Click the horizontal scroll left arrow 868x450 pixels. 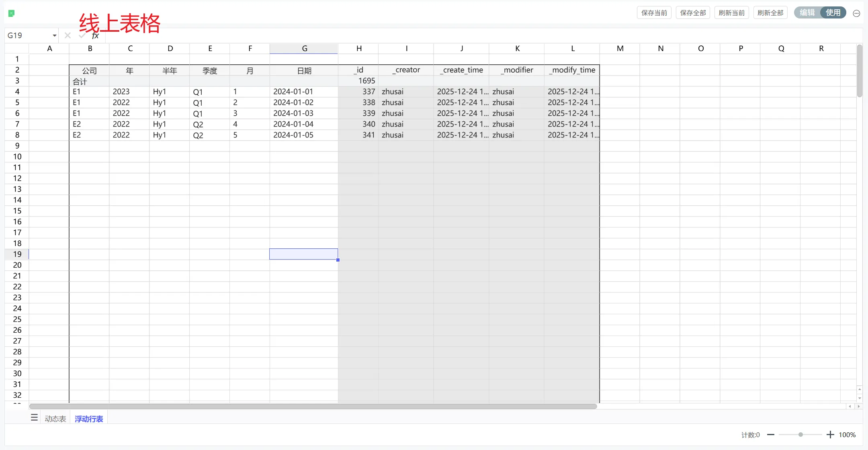[x=850, y=406]
